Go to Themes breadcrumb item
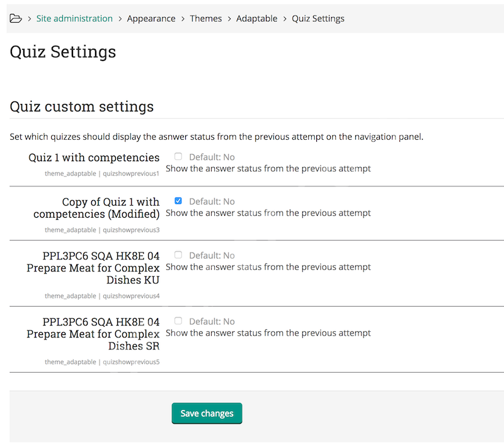The height and width of the screenshot is (447, 504). 206,19
